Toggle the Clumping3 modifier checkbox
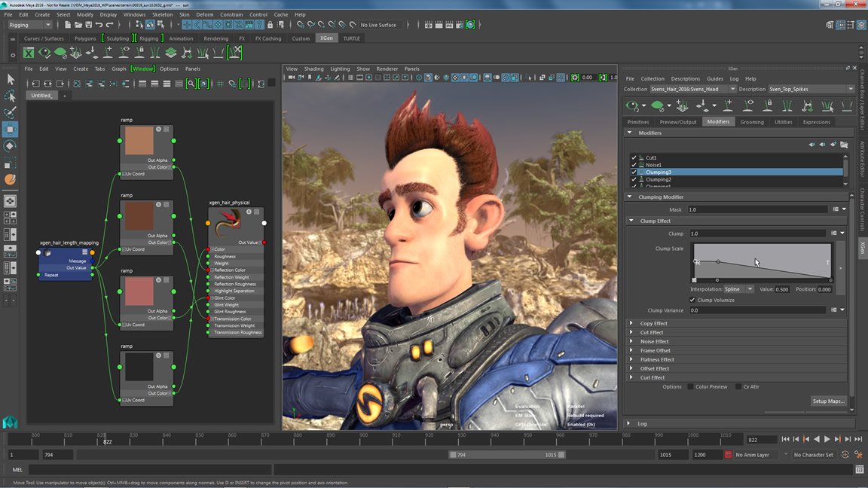The height and width of the screenshot is (488, 868). coord(634,172)
